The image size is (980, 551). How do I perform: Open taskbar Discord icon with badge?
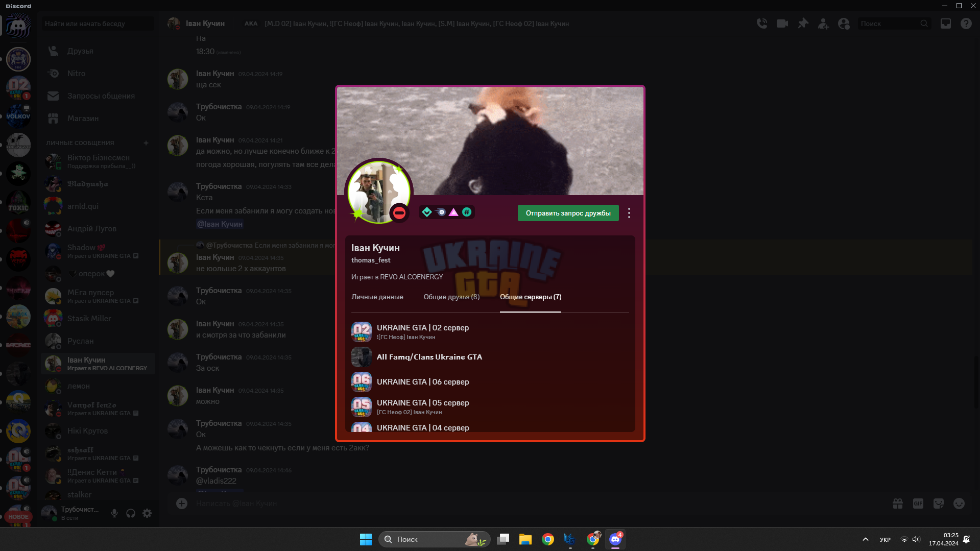coord(615,539)
